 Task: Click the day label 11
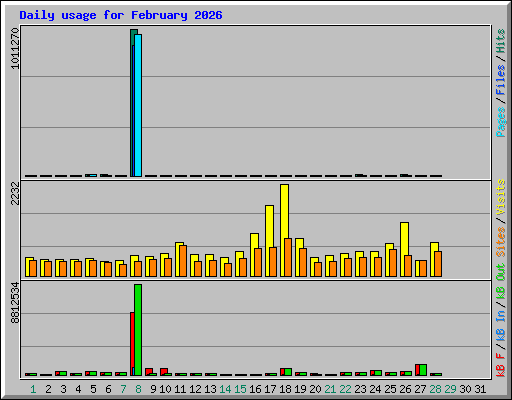[180, 389]
